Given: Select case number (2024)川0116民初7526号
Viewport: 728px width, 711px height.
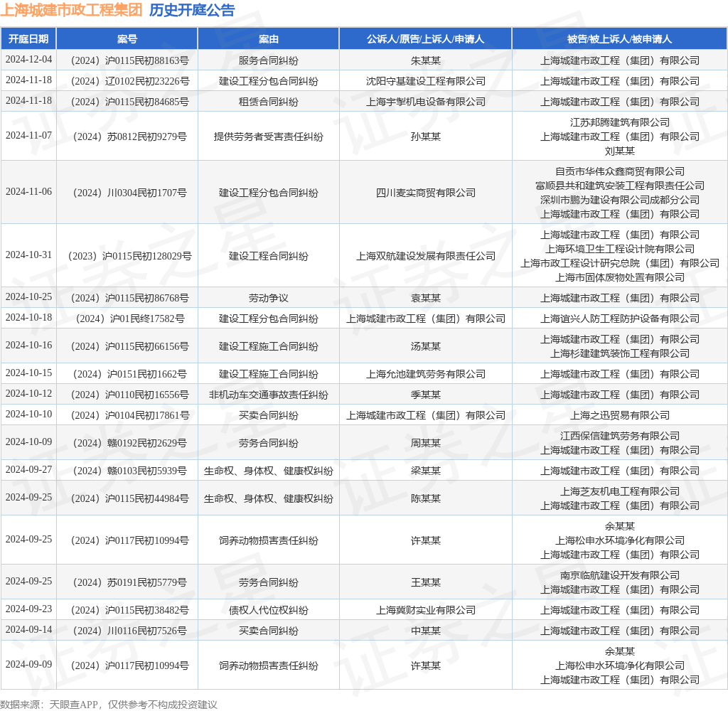Looking at the screenshot, I should 130,631.
